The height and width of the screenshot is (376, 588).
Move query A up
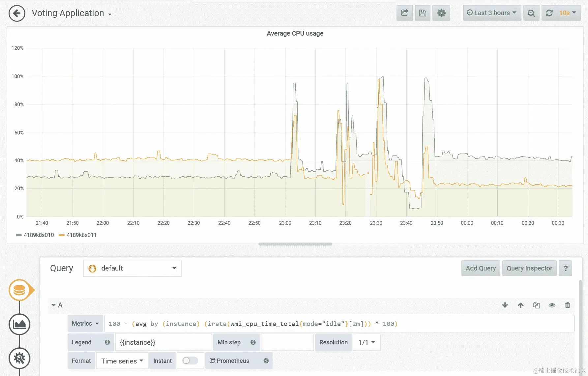521,305
